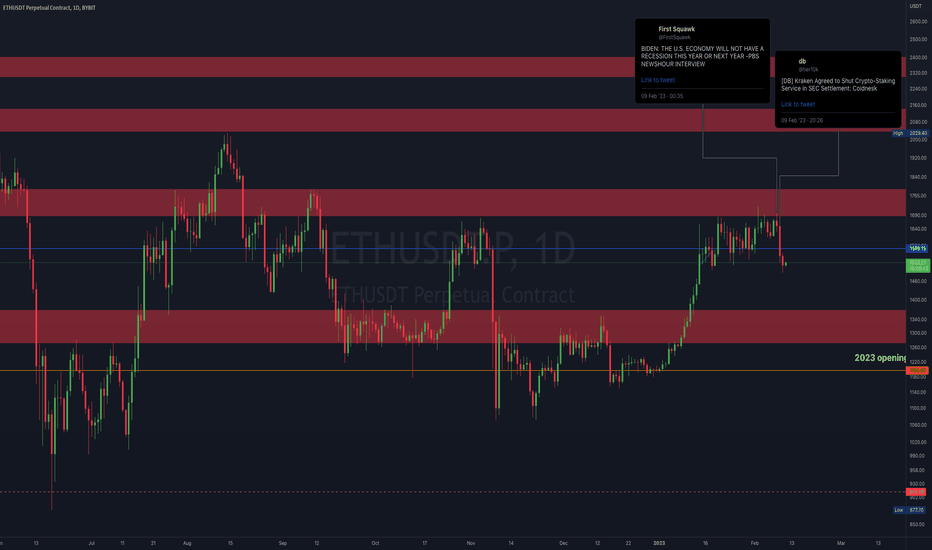
Task: Click the 2240.00 price axis label
Action: (x=918, y=89)
